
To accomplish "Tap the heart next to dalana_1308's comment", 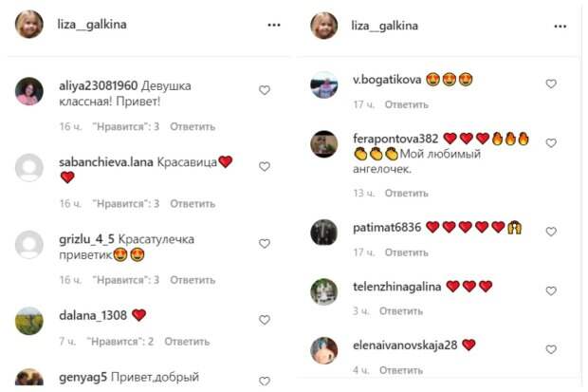I will point(265,320).
